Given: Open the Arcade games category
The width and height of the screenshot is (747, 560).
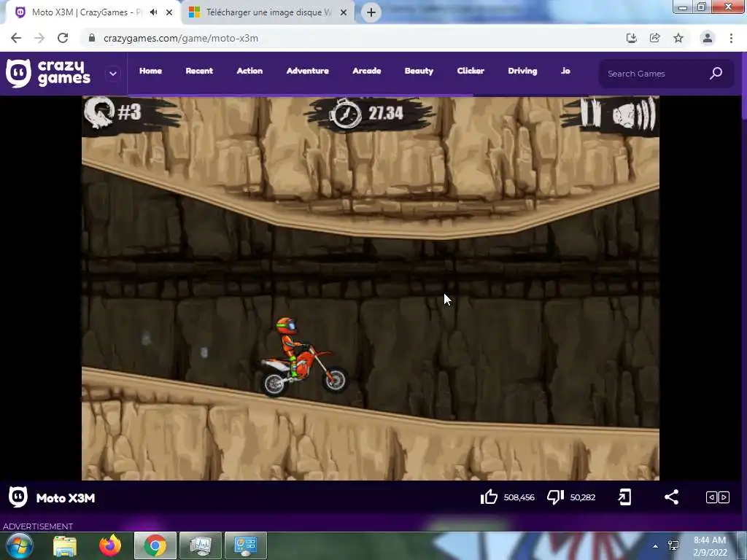Looking at the screenshot, I should 366,71.
